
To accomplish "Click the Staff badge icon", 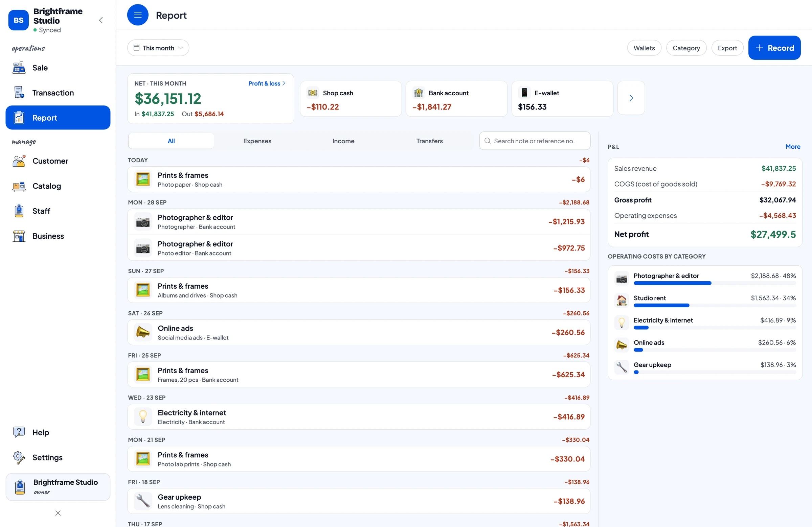I will tap(19, 211).
